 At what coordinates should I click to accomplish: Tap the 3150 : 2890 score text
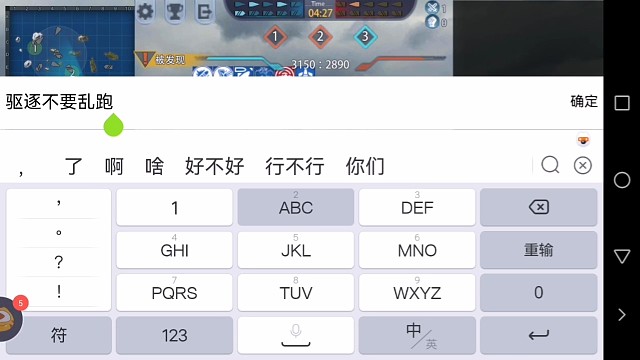[x=320, y=64]
